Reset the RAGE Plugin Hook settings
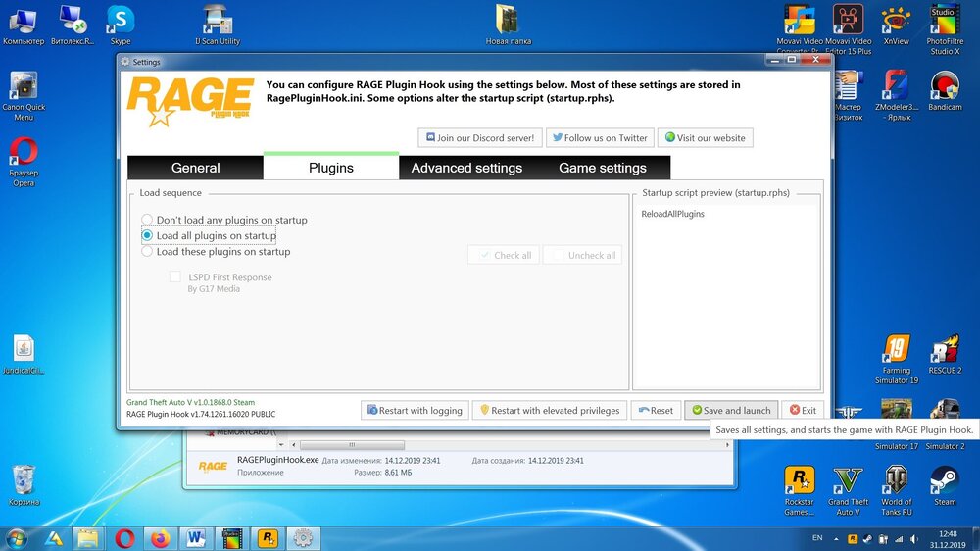 [x=656, y=410]
